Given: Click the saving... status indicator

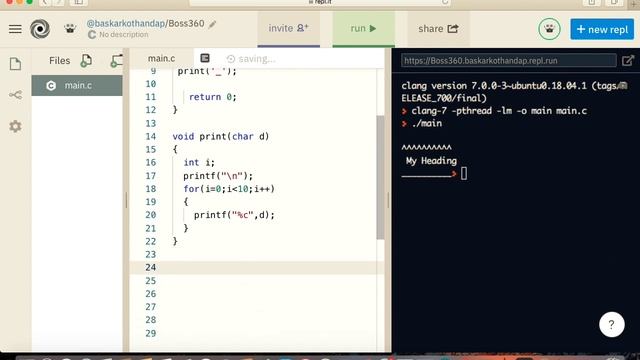Looking at the screenshot, I should pyautogui.click(x=251, y=59).
